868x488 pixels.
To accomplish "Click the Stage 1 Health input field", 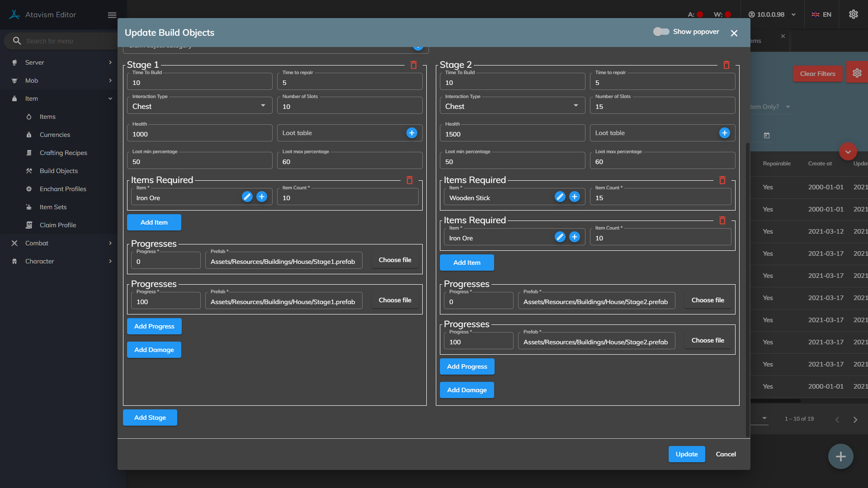I will 199,134.
